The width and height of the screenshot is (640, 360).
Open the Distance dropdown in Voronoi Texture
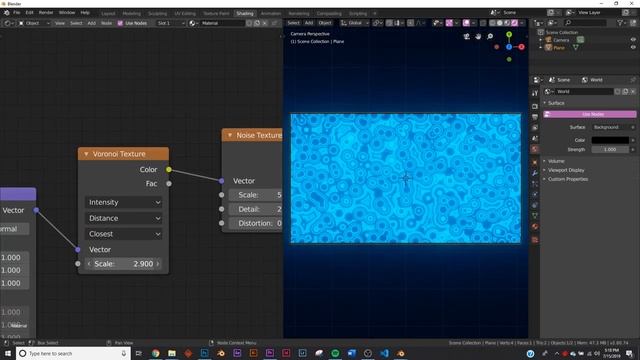click(123, 218)
